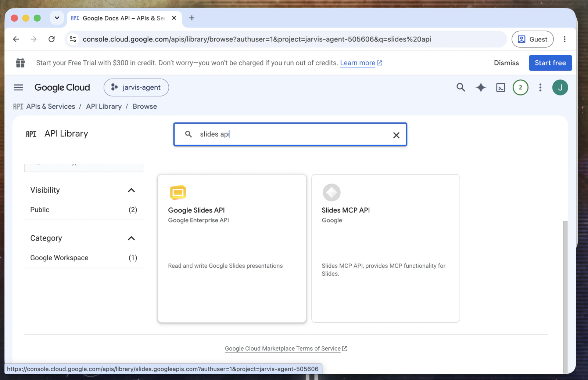Click the API icon beside API Library heading
This screenshot has height=380, width=588.
click(31, 134)
